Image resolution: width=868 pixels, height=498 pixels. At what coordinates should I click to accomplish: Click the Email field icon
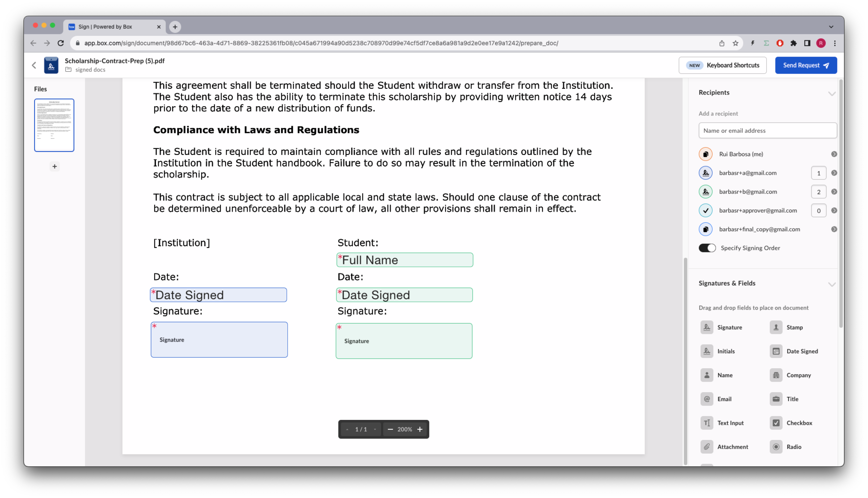point(707,399)
